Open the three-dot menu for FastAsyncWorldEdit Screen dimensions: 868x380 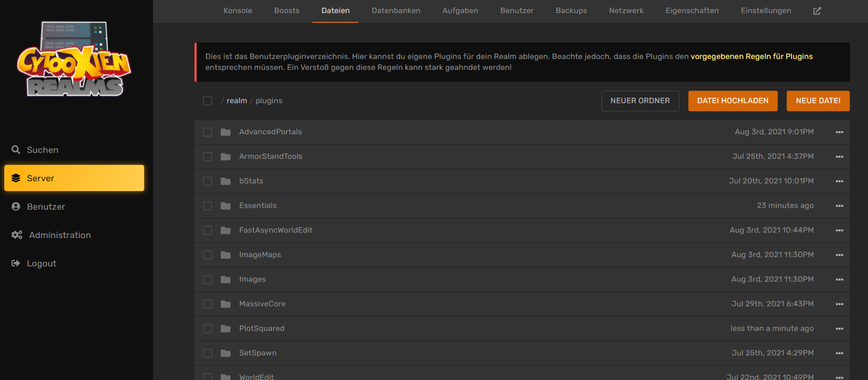click(840, 230)
